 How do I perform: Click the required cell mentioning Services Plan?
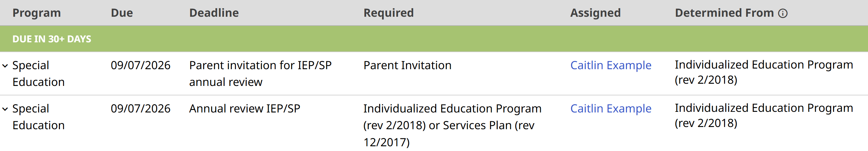coord(452,125)
